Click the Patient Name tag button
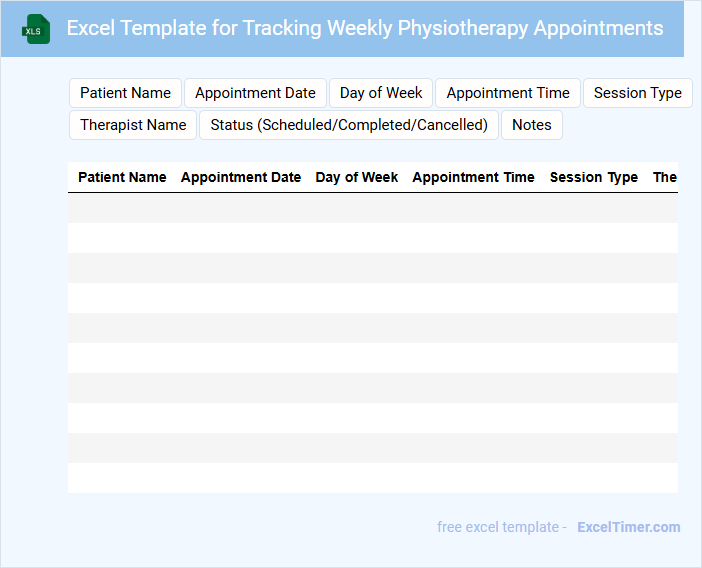The width and height of the screenshot is (702, 568). (125, 93)
